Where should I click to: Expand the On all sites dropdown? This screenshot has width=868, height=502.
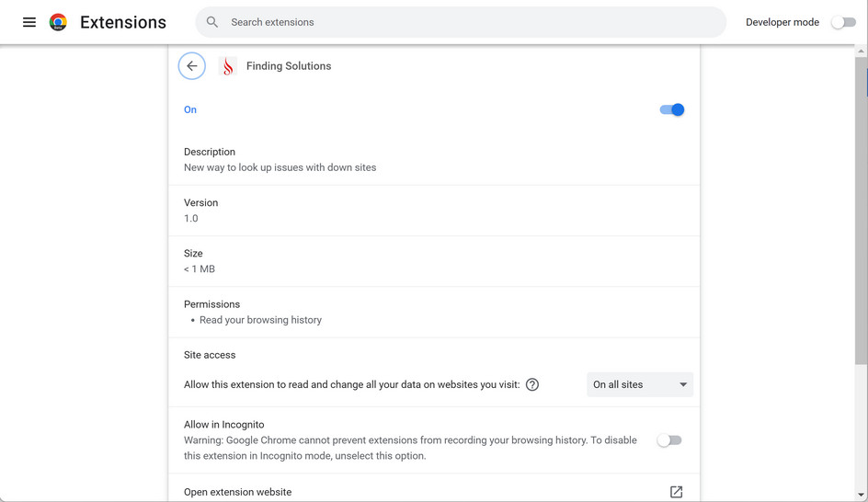point(640,384)
